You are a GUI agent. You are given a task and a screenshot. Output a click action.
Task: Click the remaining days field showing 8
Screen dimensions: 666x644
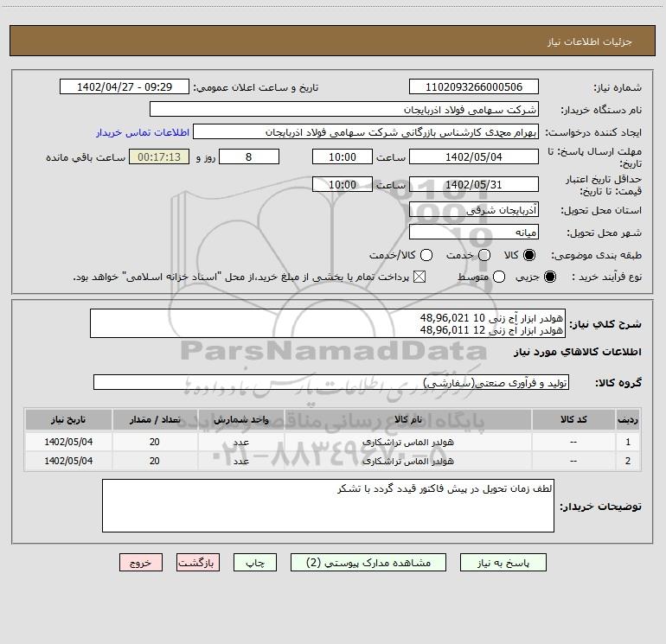(x=249, y=156)
